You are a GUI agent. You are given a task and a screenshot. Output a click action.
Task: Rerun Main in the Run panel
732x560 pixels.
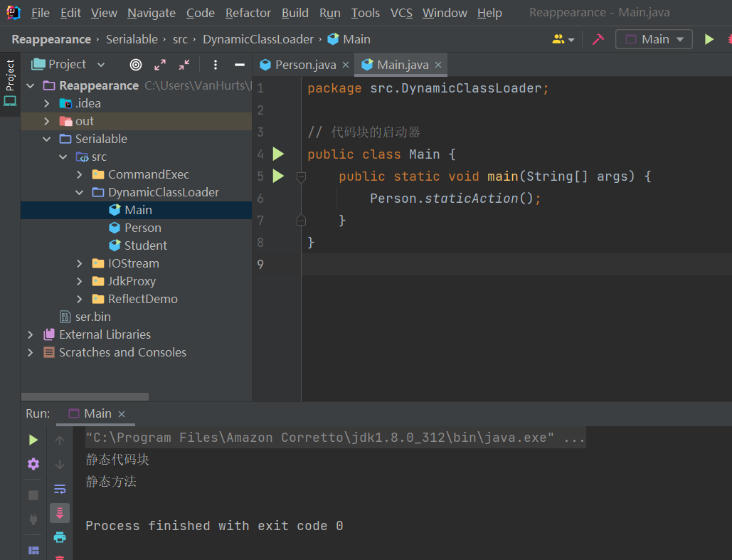pyautogui.click(x=33, y=440)
